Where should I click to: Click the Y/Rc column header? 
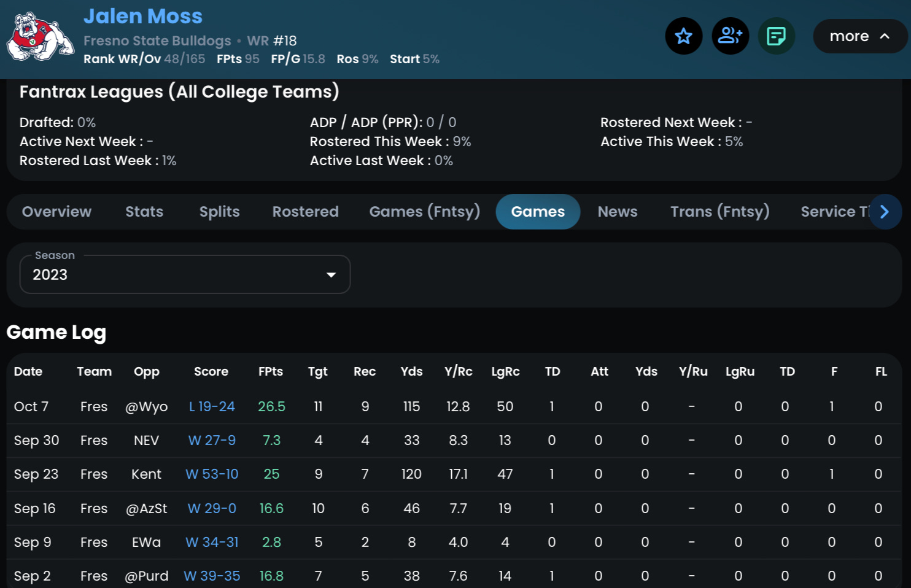pos(459,371)
